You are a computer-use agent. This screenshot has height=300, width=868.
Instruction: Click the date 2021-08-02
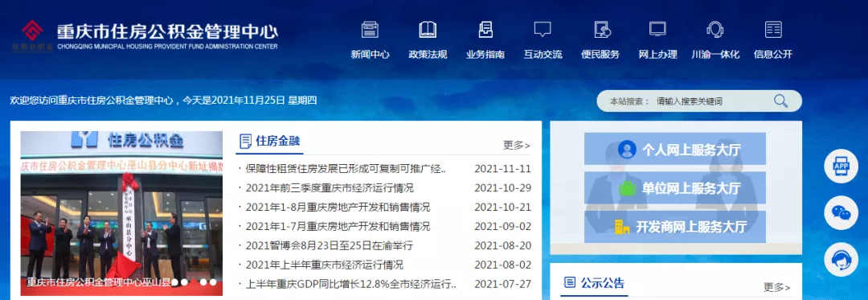pos(502,265)
